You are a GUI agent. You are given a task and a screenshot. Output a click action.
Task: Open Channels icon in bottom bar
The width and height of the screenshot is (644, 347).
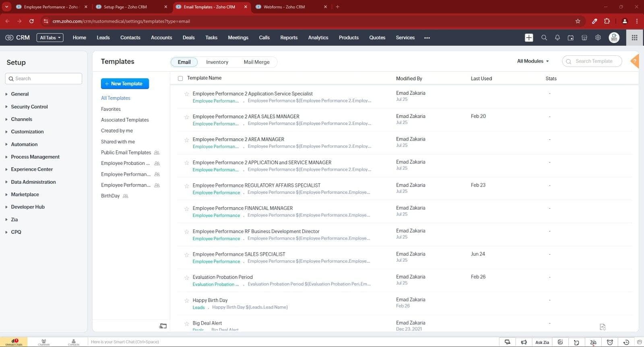(43, 342)
